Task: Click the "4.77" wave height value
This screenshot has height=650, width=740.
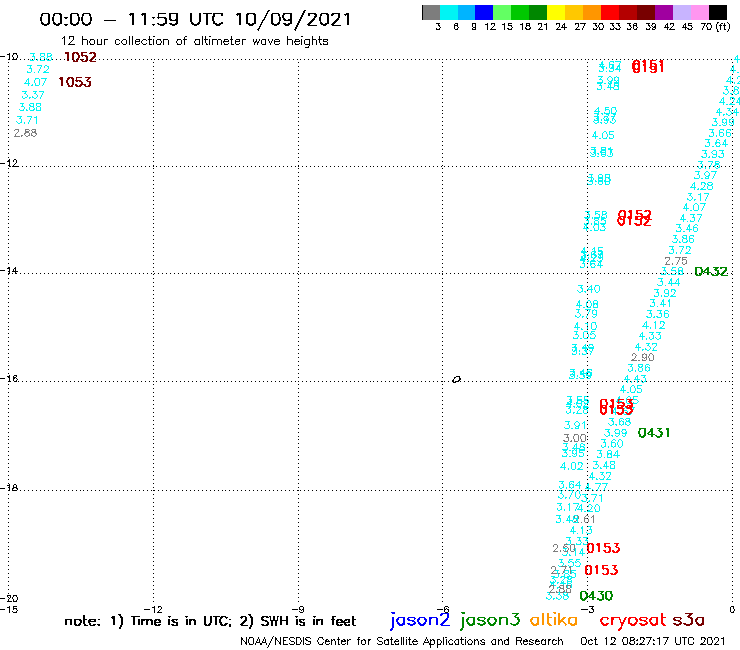Action: [597, 487]
